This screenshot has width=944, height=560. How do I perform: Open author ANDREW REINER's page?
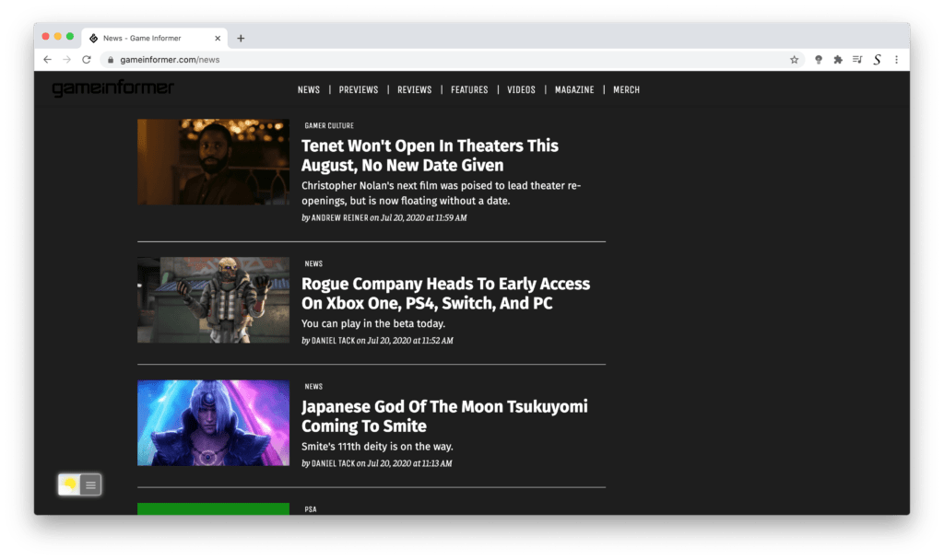coord(339,217)
